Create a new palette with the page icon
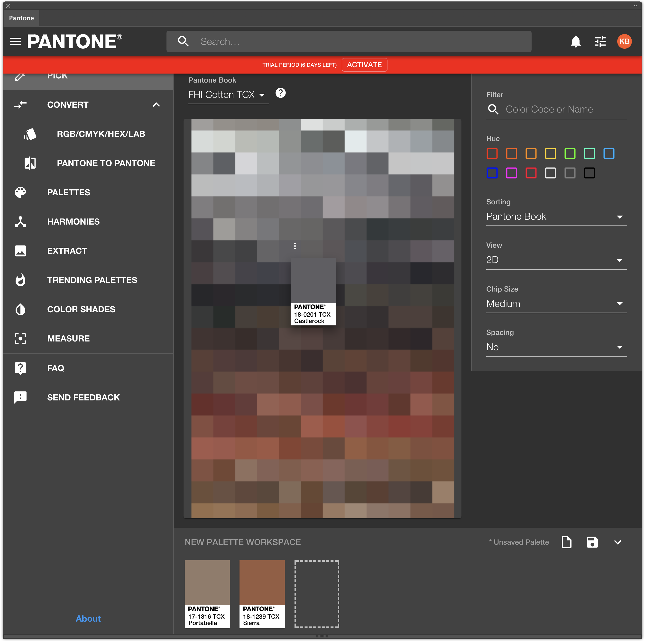The image size is (645, 644). pyautogui.click(x=566, y=542)
